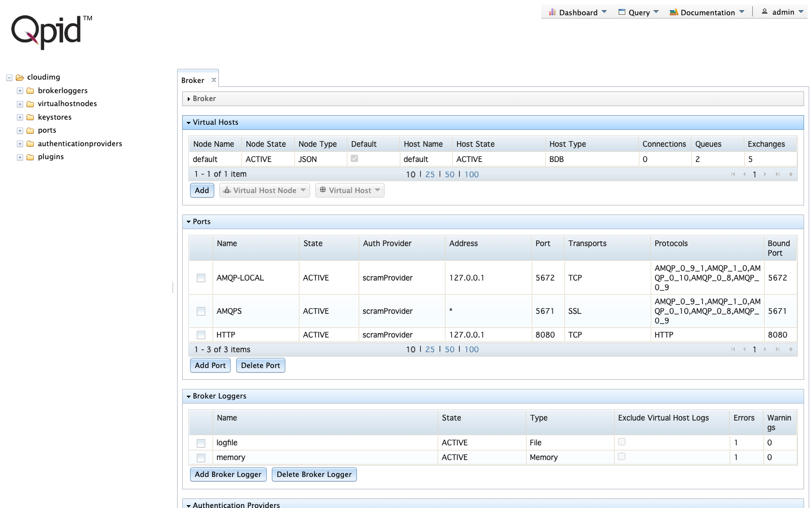812x508 pixels.
Task: Show 100 items per page in Ports
Action: point(471,349)
